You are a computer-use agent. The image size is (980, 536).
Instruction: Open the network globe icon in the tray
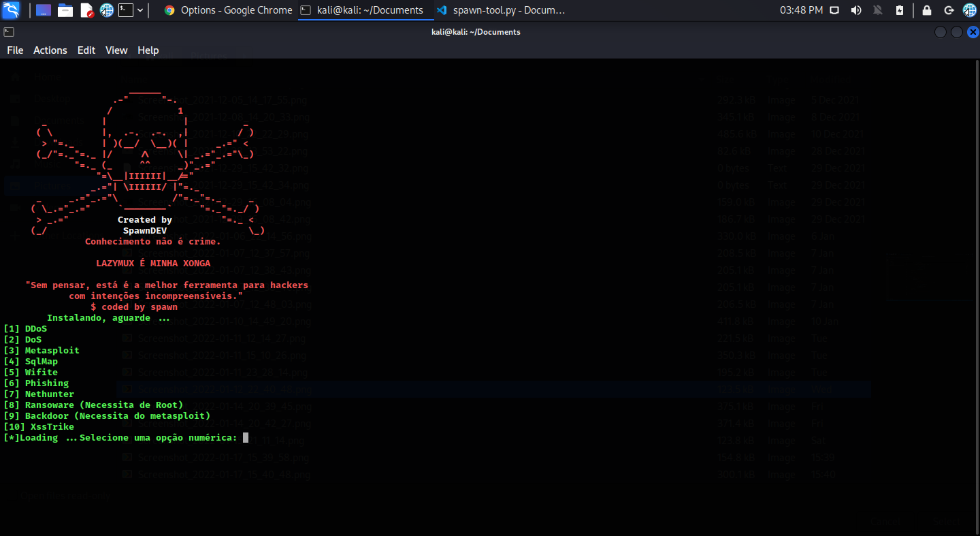(x=969, y=10)
